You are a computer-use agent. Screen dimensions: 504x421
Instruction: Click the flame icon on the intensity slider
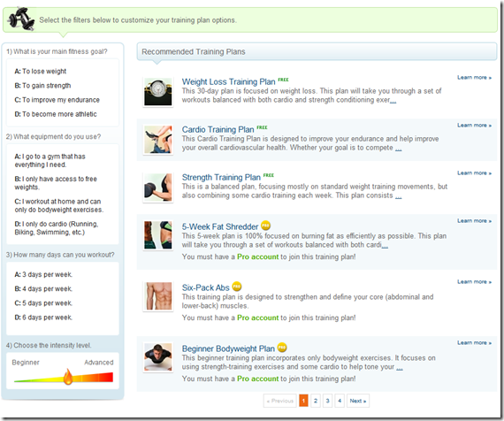coord(68,377)
